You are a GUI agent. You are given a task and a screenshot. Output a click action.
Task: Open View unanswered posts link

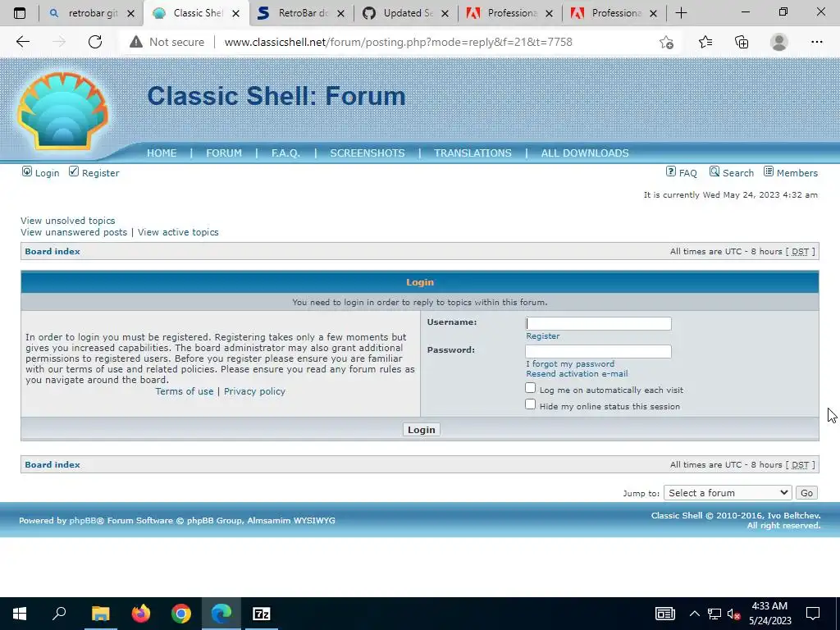pos(74,232)
